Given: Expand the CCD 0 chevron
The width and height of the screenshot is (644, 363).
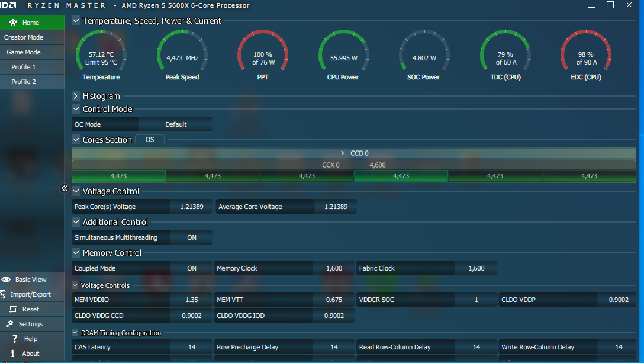Looking at the screenshot, I should click(x=343, y=153).
